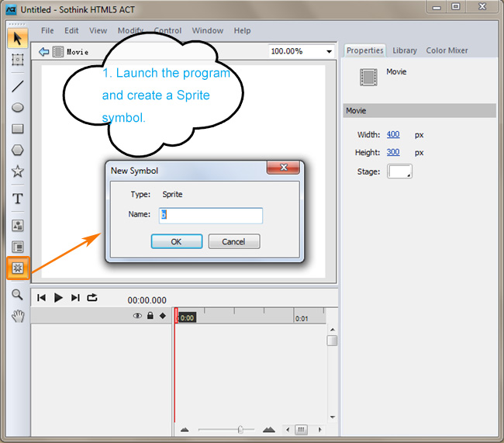Select the Polygon hexagon tool

(x=18, y=150)
